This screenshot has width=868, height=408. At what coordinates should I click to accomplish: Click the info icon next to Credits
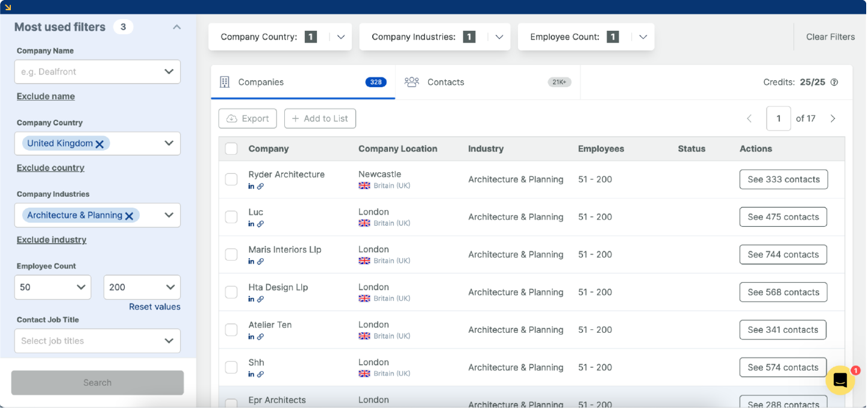(834, 82)
